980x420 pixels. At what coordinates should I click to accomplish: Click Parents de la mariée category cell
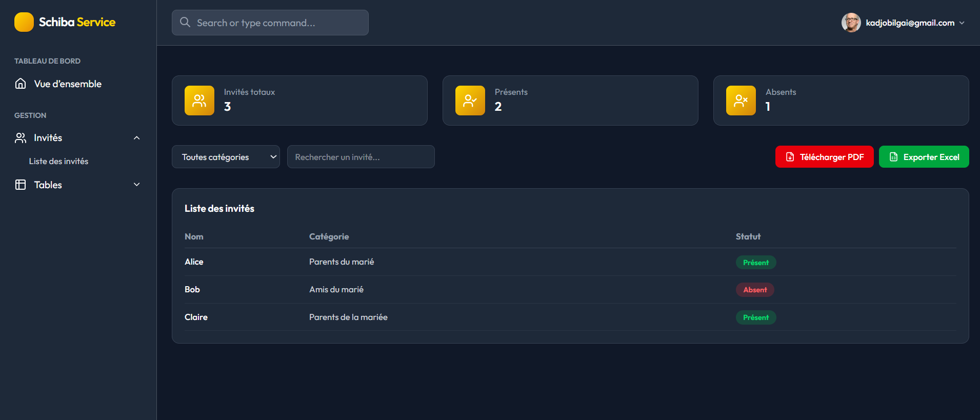pos(348,317)
